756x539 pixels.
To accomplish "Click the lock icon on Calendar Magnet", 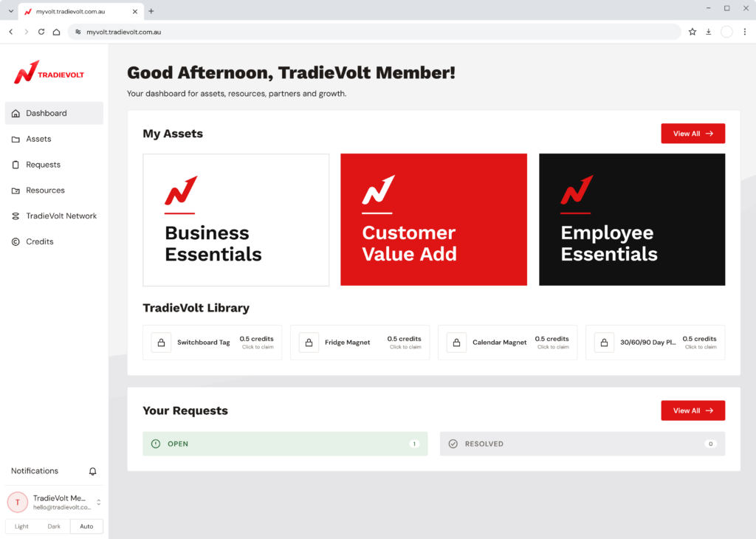I will tap(456, 343).
